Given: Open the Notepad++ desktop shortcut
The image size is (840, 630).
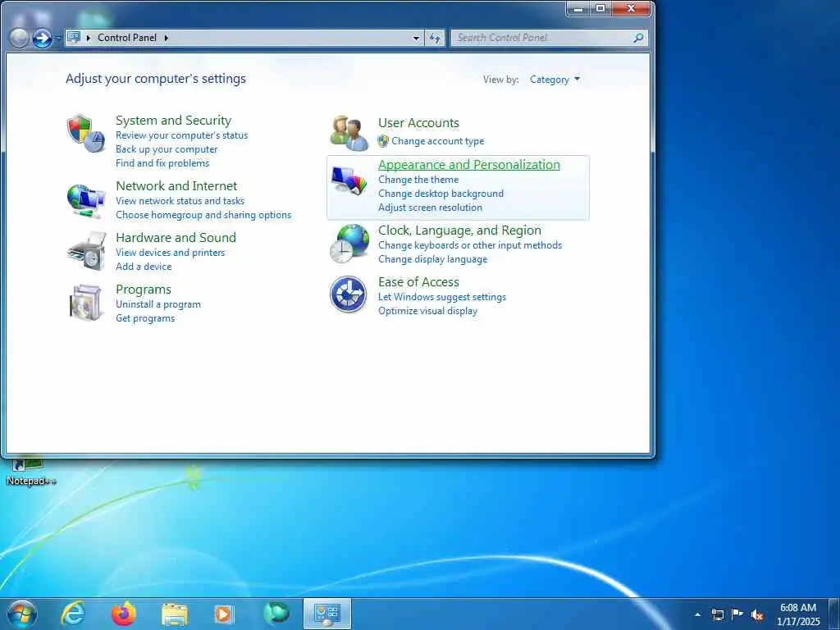Looking at the screenshot, I should pyautogui.click(x=30, y=472).
